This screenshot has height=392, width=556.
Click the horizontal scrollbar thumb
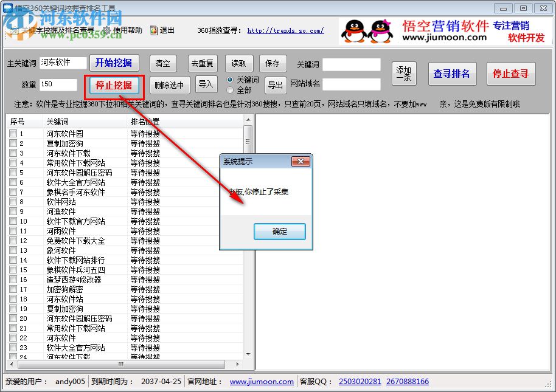[x=121, y=364]
